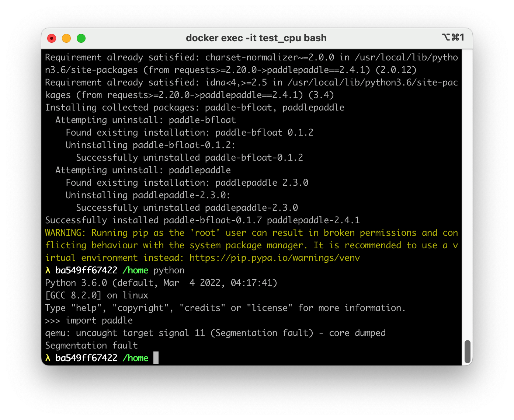Click the lambda symbol on the final prompt
Screen dimensions: 514x420
click(x=48, y=358)
